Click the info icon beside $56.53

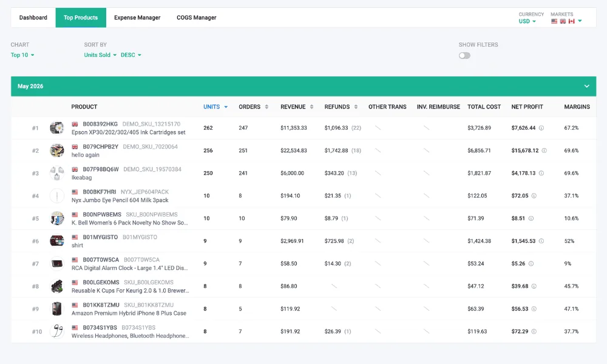(x=534, y=309)
